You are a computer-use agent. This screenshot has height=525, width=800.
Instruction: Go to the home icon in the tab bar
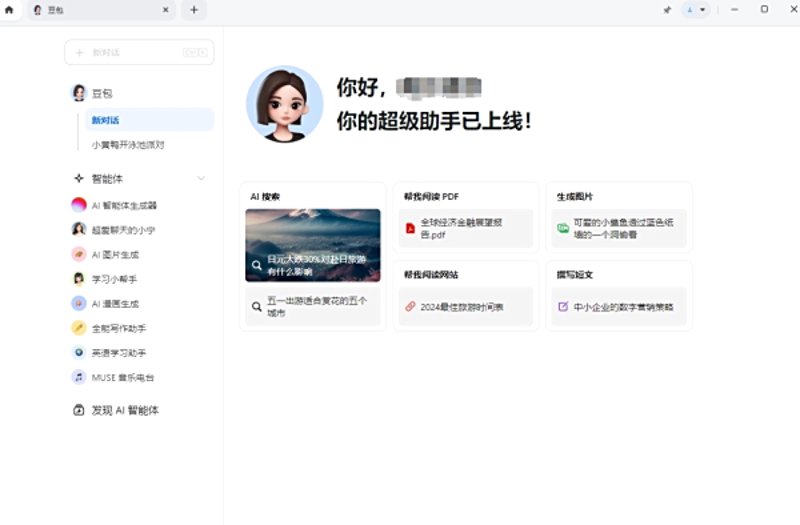tap(9, 10)
